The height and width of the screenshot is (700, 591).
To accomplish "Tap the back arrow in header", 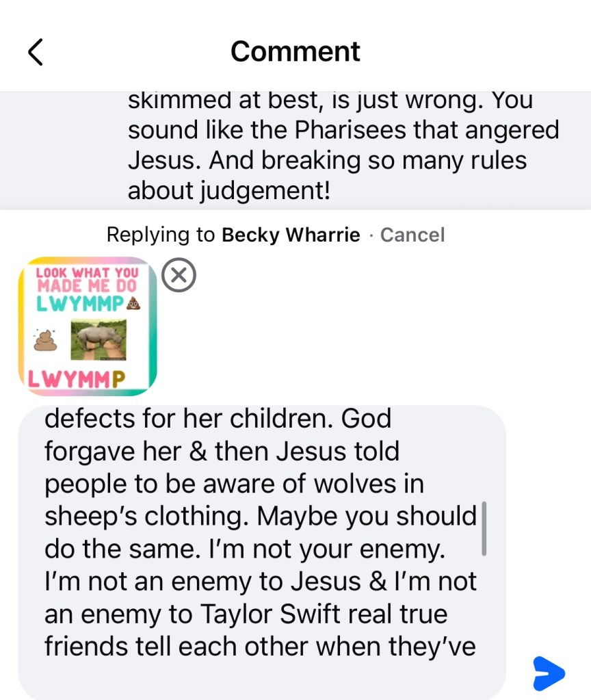I will pyautogui.click(x=36, y=52).
